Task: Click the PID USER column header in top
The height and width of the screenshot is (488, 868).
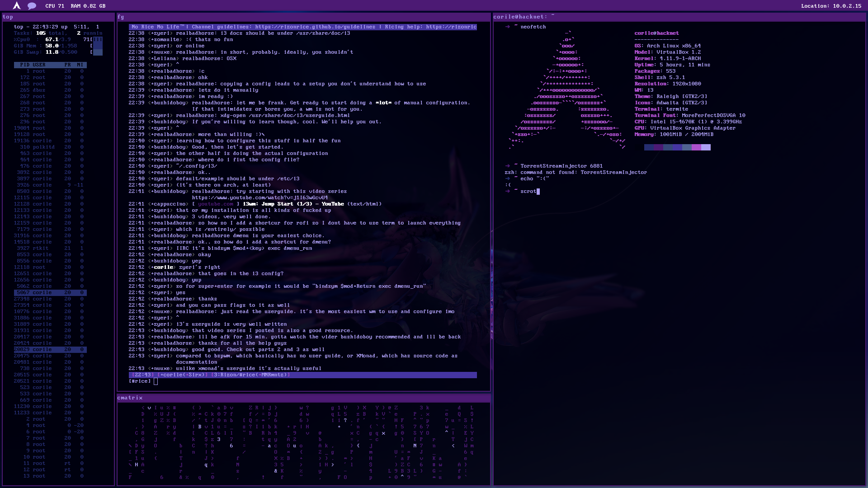Action: (33, 65)
